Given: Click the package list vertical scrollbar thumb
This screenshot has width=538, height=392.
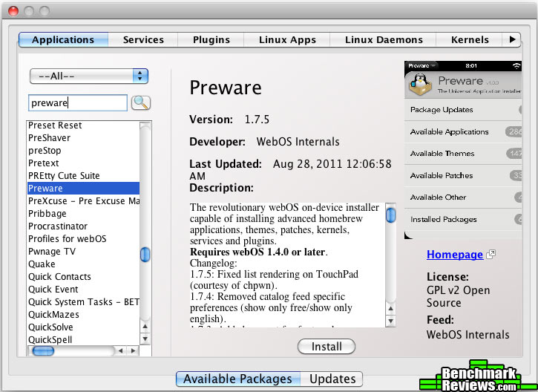Looking at the screenshot, I should (x=145, y=255).
